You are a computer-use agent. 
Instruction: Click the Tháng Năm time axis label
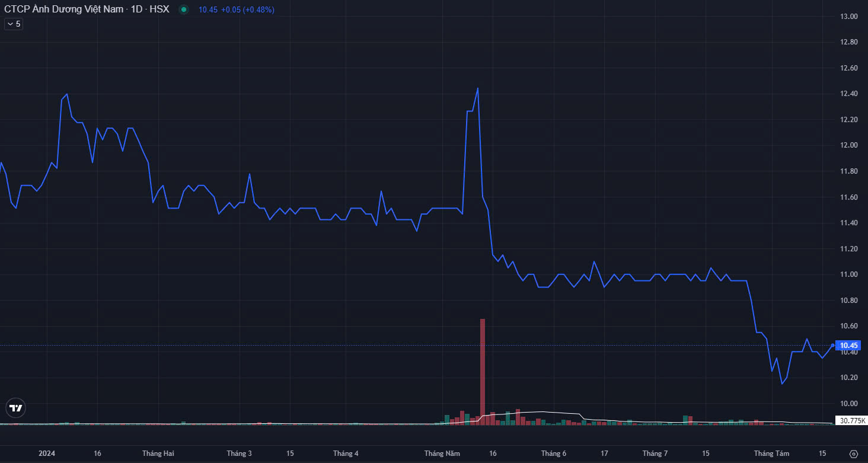coord(442,454)
